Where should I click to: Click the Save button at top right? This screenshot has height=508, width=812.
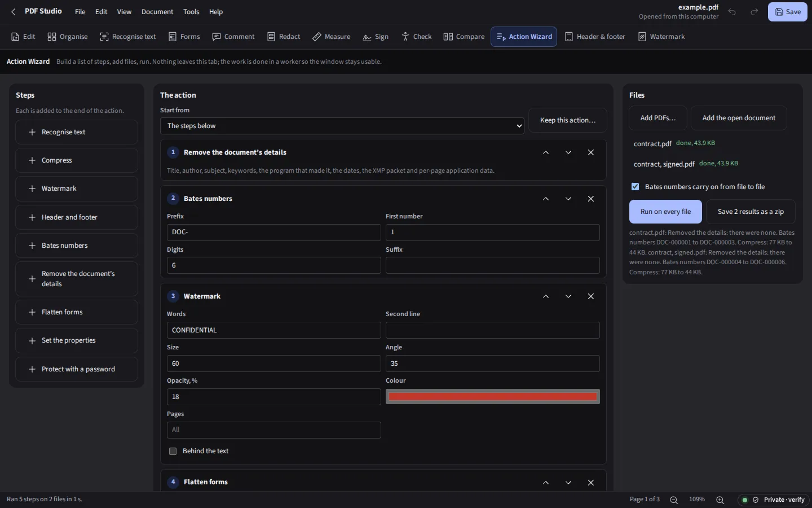point(788,12)
